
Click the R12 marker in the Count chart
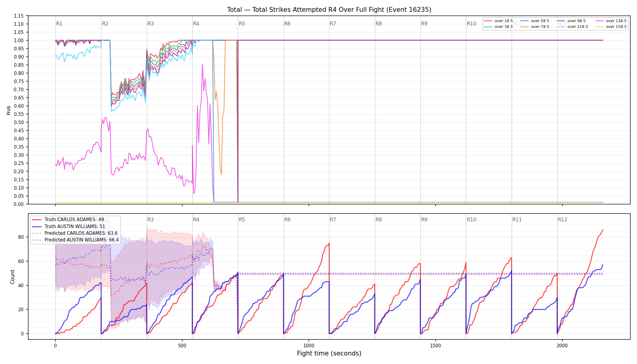562,220
